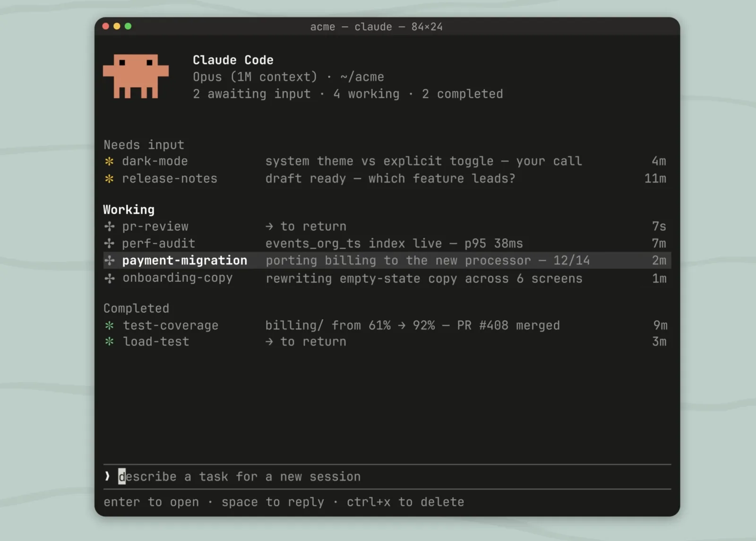Screen dimensions: 756x541
Task: Click the spinner icon beside pr-review
Action: click(109, 227)
